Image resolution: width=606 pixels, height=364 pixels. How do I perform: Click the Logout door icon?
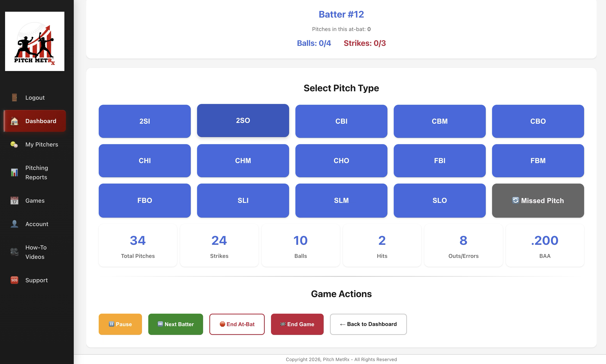(14, 97)
